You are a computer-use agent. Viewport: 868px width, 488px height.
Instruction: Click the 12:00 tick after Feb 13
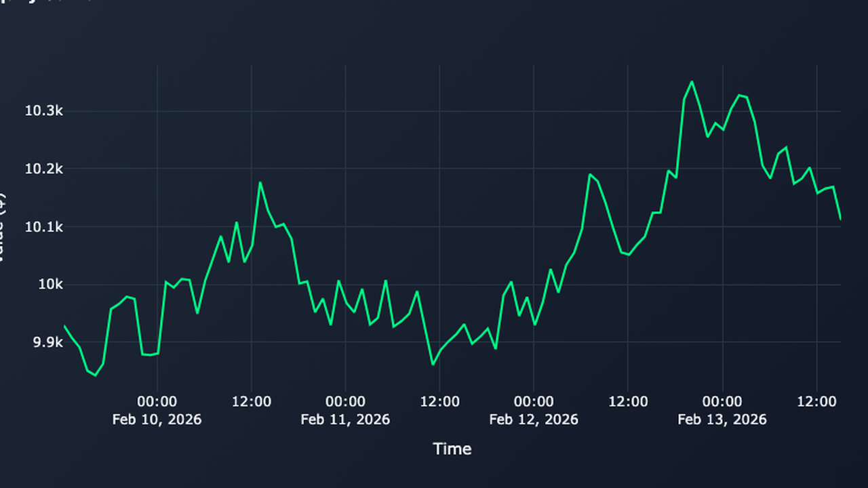(x=816, y=402)
